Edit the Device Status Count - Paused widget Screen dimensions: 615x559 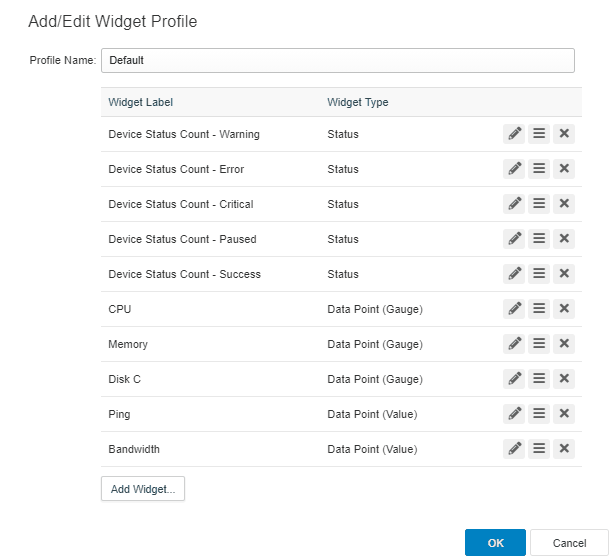(x=514, y=239)
